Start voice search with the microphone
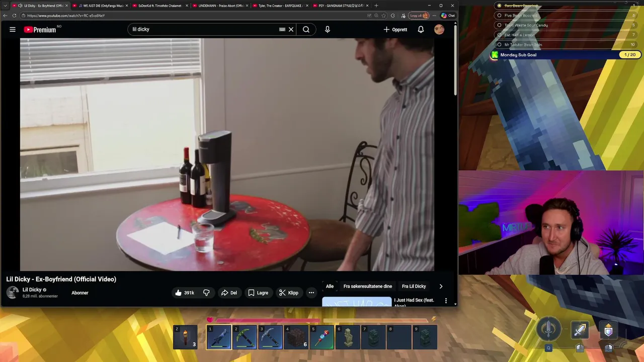This screenshot has width=644, height=362. [328, 30]
